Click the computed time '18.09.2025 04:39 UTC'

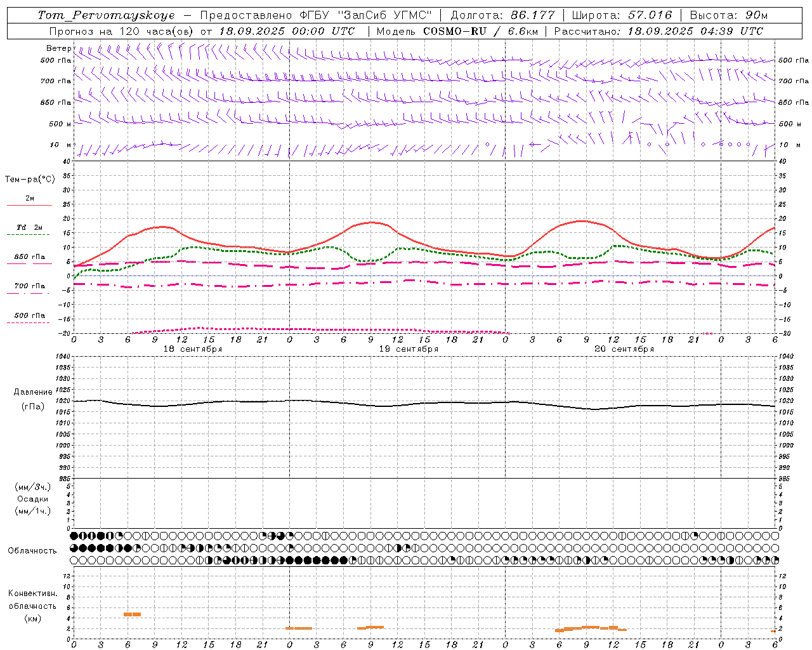pyautogui.click(x=695, y=31)
